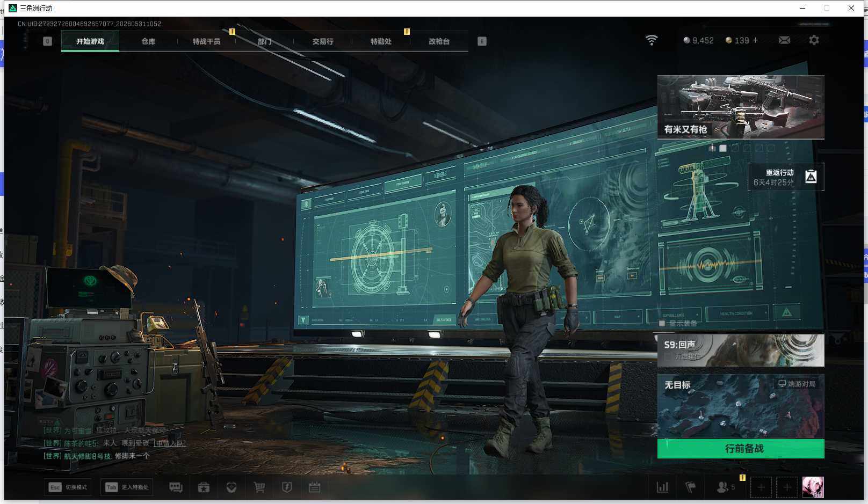The image size is (868, 504).
Task: Select the 特勤处 tab
Action: pos(381,41)
